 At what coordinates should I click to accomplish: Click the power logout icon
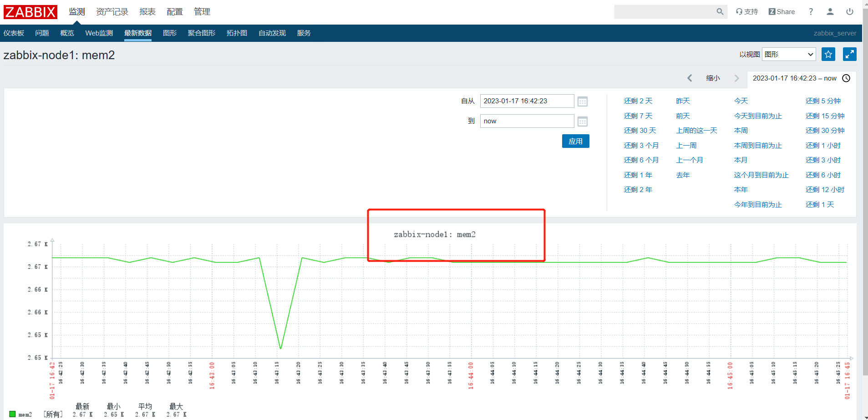point(850,12)
